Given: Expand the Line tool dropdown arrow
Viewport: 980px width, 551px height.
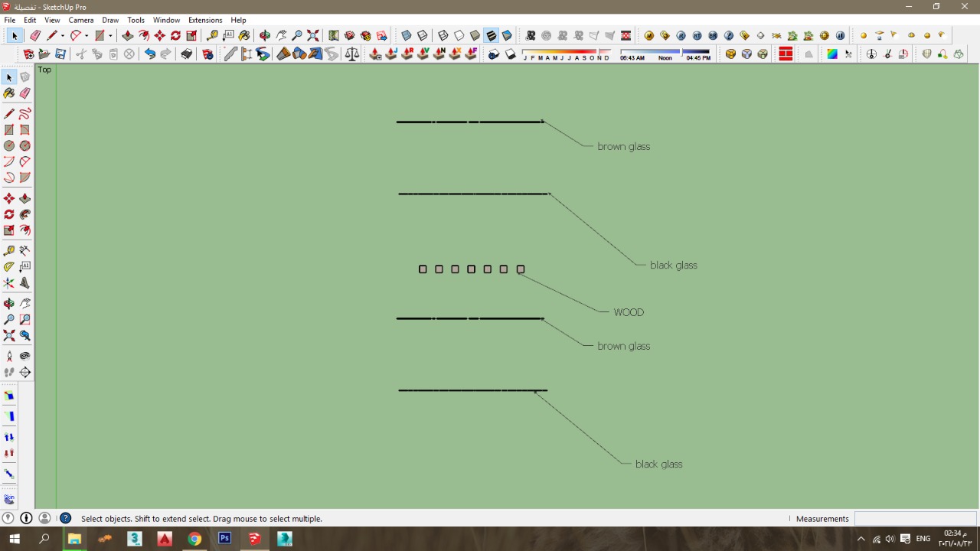Looking at the screenshot, I should 62,36.
